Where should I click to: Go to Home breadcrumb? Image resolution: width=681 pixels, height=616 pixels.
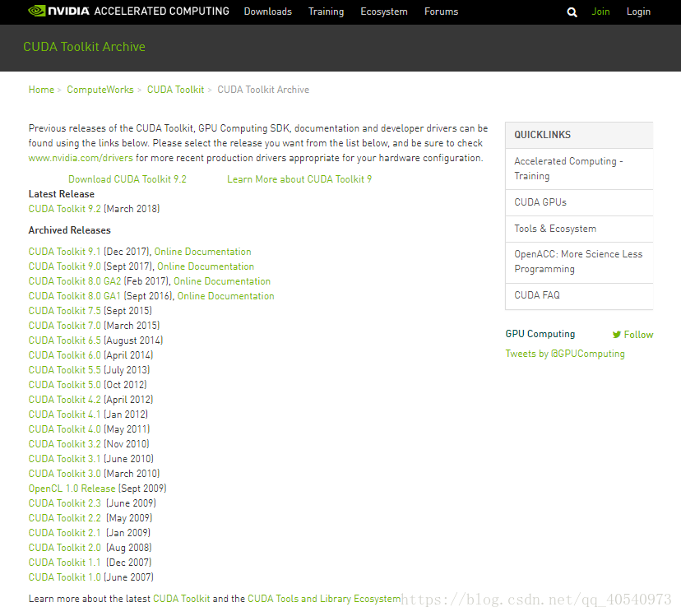tap(41, 90)
